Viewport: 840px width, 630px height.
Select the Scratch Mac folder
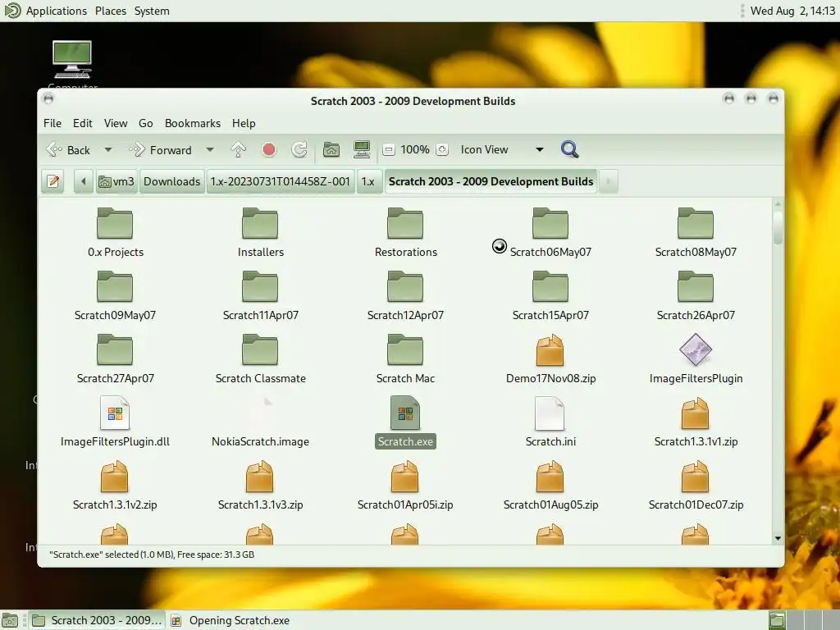pyautogui.click(x=405, y=359)
